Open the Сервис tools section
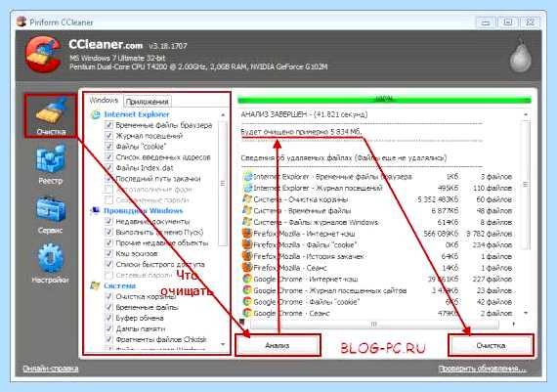The height and width of the screenshot is (392, 557). tap(51, 215)
